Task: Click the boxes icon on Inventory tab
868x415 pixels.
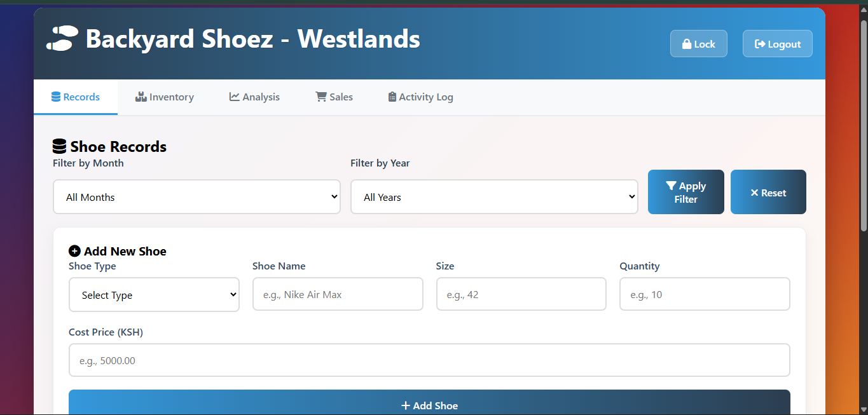Action: [x=141, y=97]
